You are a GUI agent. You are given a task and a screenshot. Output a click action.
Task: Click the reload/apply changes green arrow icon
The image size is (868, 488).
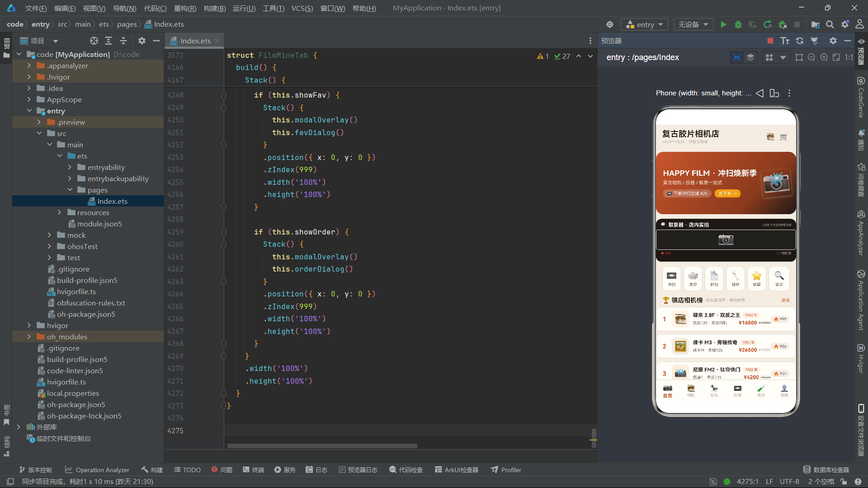coord(768,24)
